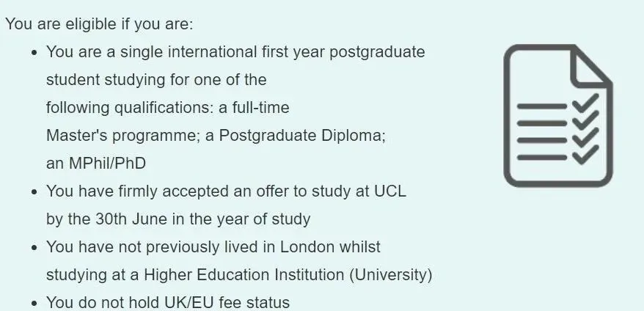This screenshot has height=311, width=644.
Task: Click the top checkmark in checklist icon
Action: [x=585, y=102]
